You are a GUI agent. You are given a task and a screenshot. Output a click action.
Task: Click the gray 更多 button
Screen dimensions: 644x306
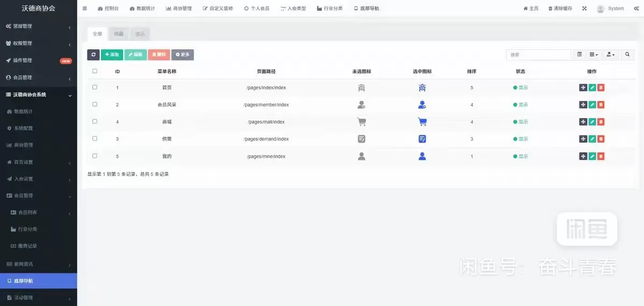coord(182,55)
